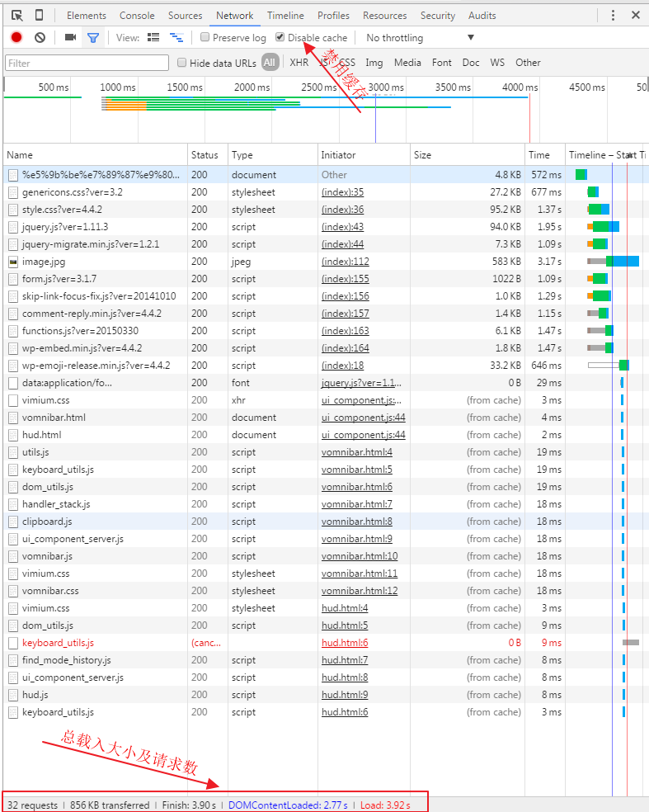Select the cancelled red keyboard_utils.js request

(x=58, y=643)
